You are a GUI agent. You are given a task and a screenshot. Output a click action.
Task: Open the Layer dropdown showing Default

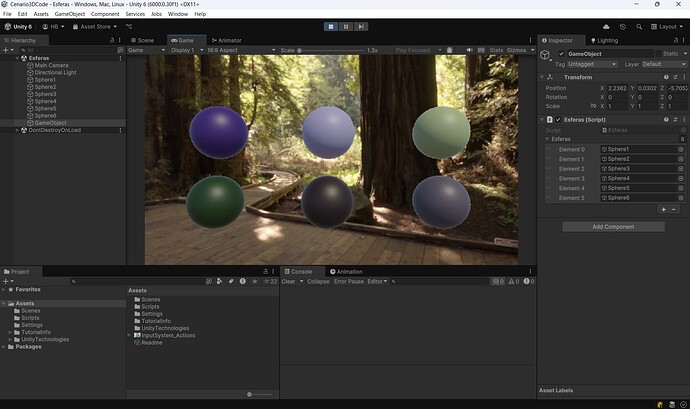coord(664,64)
